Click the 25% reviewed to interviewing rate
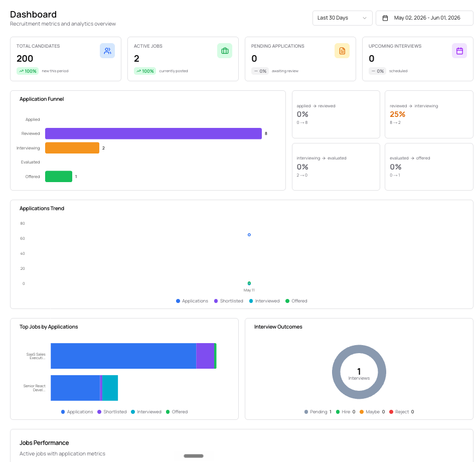Screen dimensions: 476x462 point(397,114)
